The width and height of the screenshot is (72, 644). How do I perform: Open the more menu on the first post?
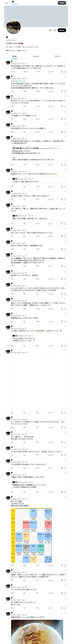click(x=65, y=62)
